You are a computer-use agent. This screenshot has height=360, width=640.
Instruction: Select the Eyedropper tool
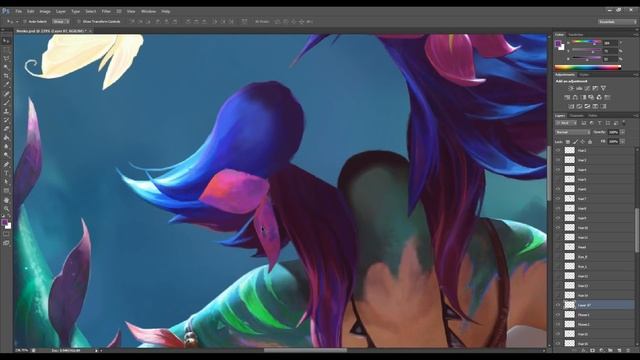6,84
